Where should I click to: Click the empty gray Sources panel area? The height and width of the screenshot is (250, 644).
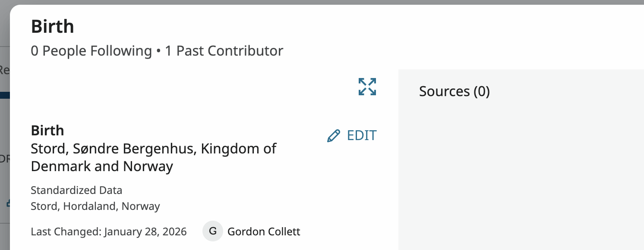pyautogui.click(x=518, y=172)
